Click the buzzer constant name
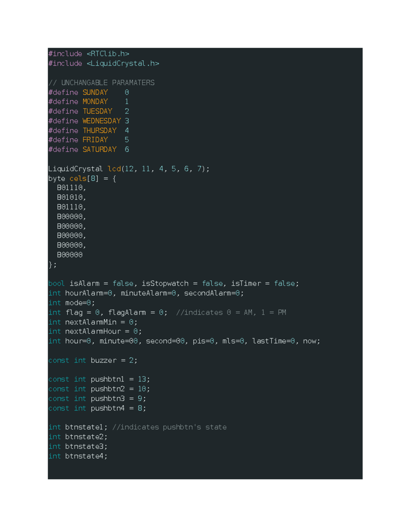 click(x=103, y=360)
